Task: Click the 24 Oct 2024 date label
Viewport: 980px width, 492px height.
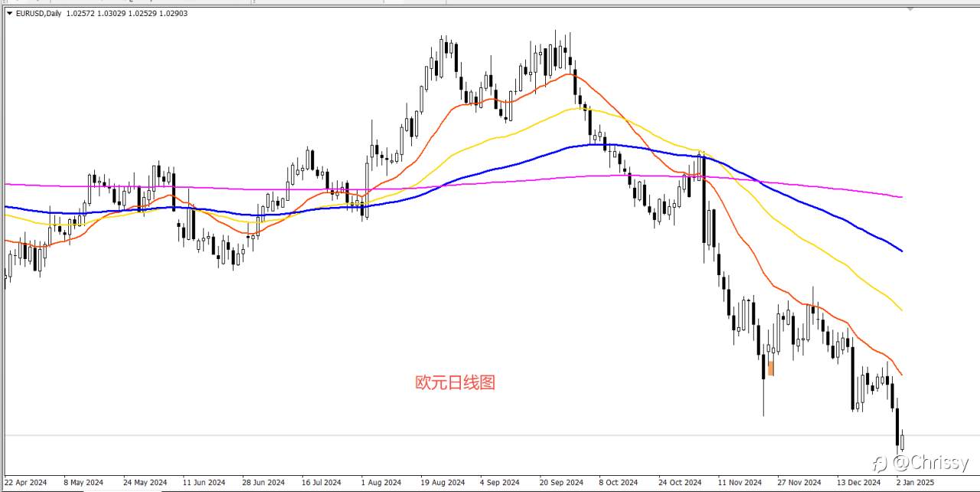Action: click(680, 483)
